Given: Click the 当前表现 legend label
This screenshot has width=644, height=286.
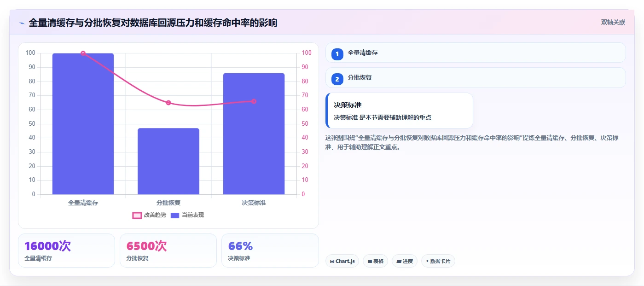Looking at the screenshot, I should point(193,215).
